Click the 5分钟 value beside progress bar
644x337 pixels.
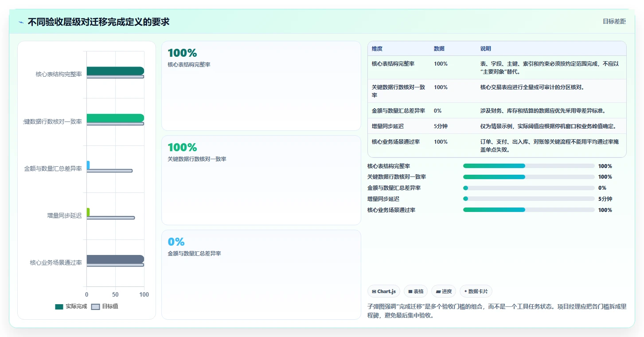605,199
